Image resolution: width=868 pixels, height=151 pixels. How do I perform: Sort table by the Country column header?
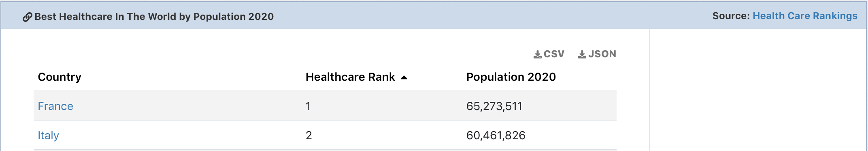(60, 77)
